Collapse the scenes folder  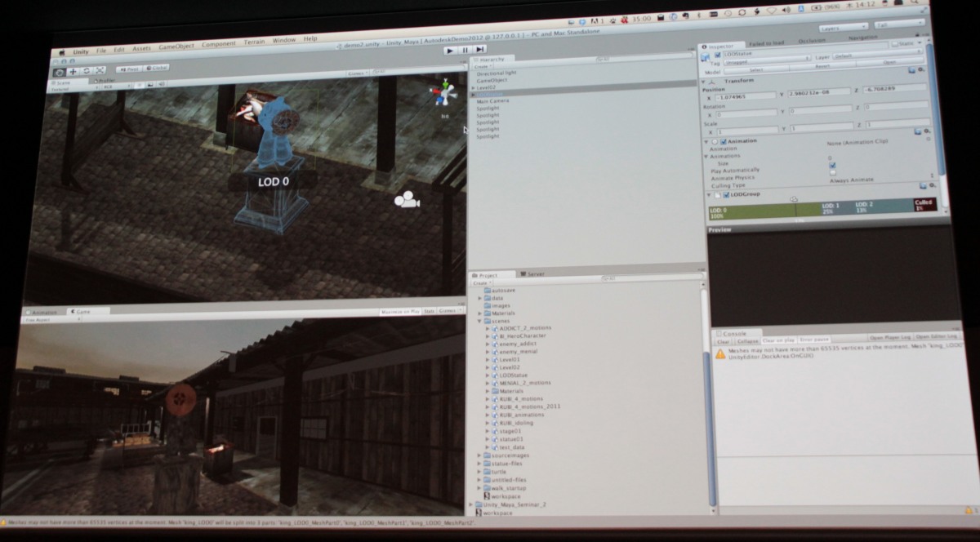480,321
